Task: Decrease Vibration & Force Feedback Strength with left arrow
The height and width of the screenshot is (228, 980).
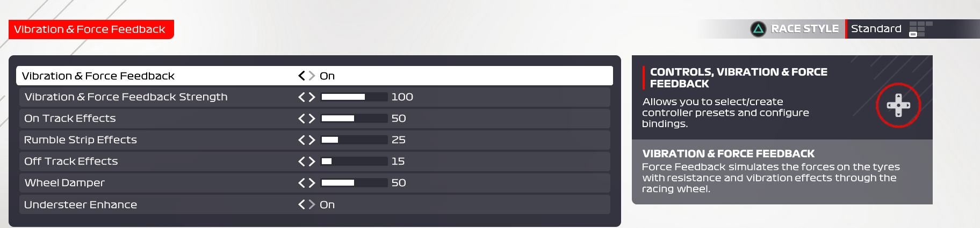Action: (302, 97)
